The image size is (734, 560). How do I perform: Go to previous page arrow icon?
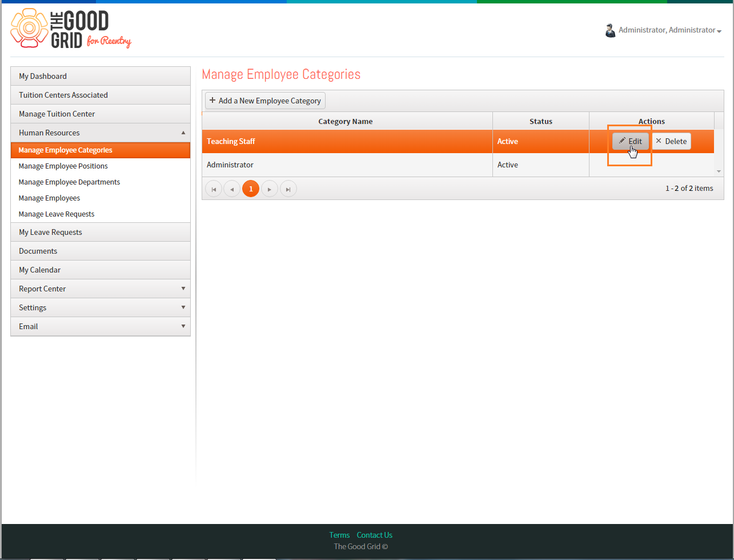point(232,189)
